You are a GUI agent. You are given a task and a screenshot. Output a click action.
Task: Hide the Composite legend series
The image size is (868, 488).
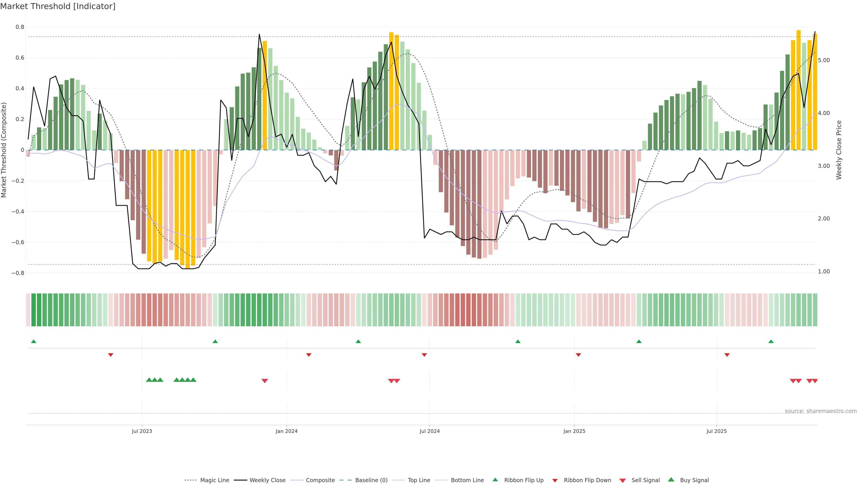coord(320,480)
